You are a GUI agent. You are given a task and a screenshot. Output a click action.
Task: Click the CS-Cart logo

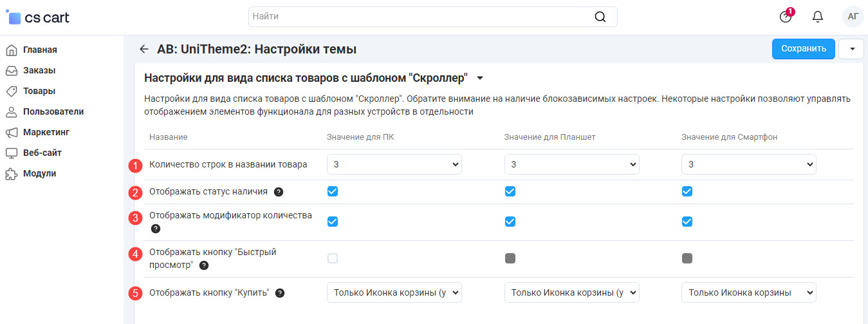(37, 17)
